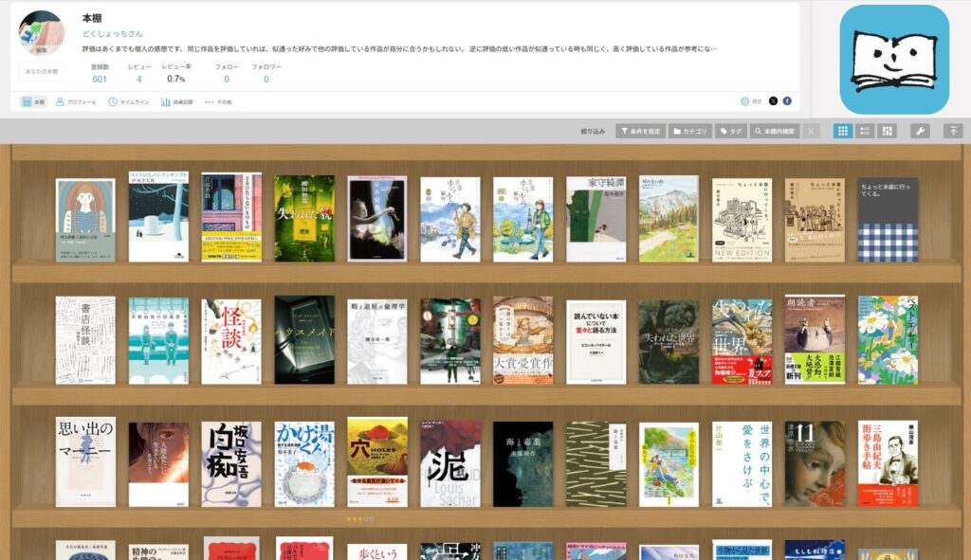Open the 書店怪談 book cover
This screenshot has width=971, height=560.
coord(85,340)
